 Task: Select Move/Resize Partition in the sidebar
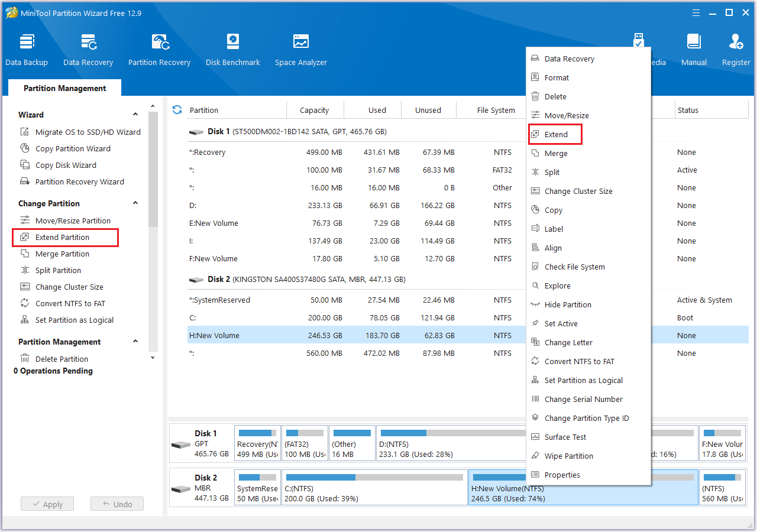coord(66,220)
